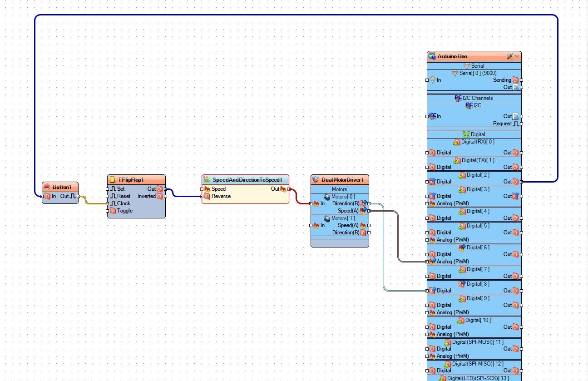Select the Digital(LED)(SPI-SCK)[ 13 ] label

click(478, 378)
